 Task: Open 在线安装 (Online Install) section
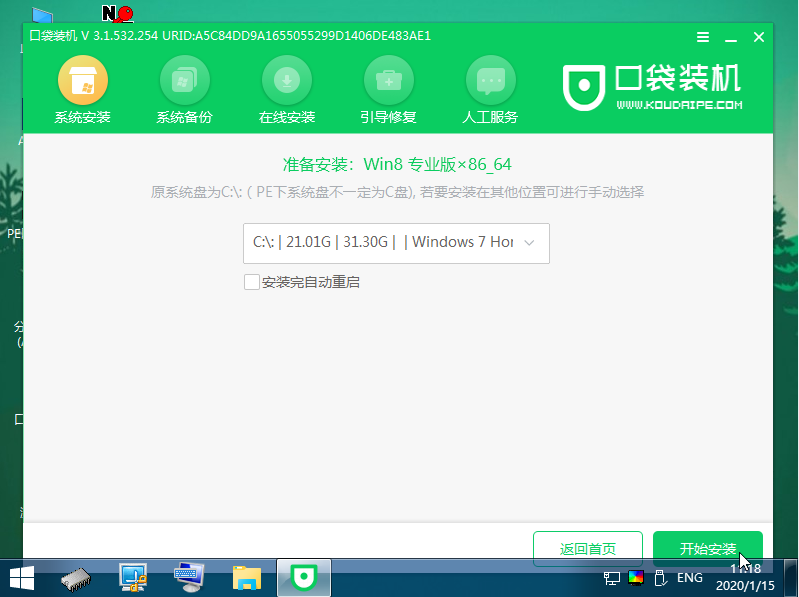click(287, 92)
